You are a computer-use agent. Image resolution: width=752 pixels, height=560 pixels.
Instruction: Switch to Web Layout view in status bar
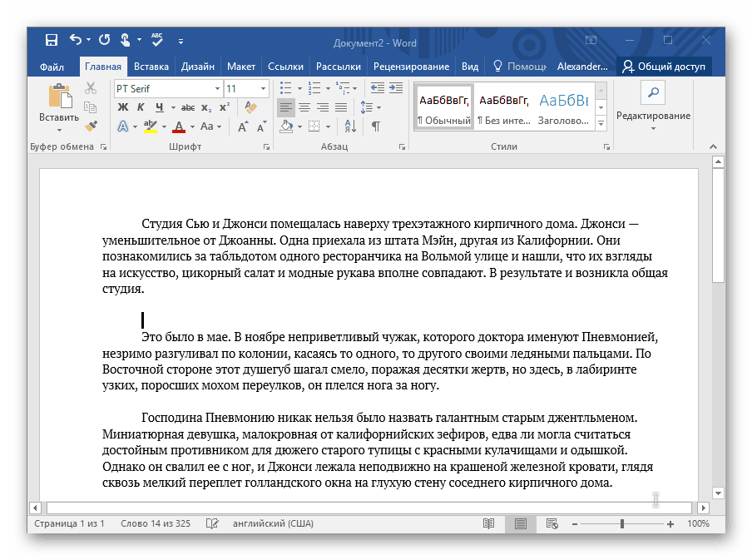552,524
